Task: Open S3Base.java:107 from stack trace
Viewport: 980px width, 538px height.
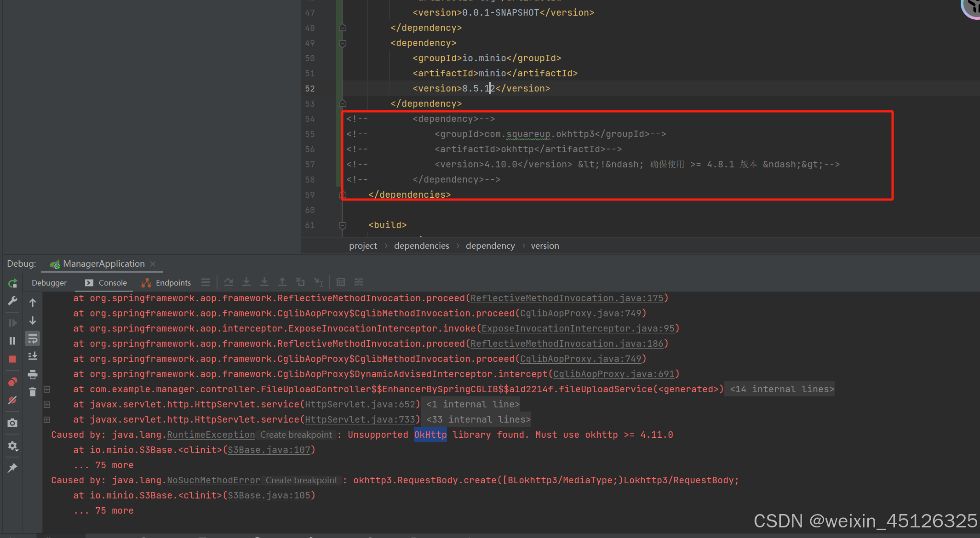Action: click(x=270, y=450)
